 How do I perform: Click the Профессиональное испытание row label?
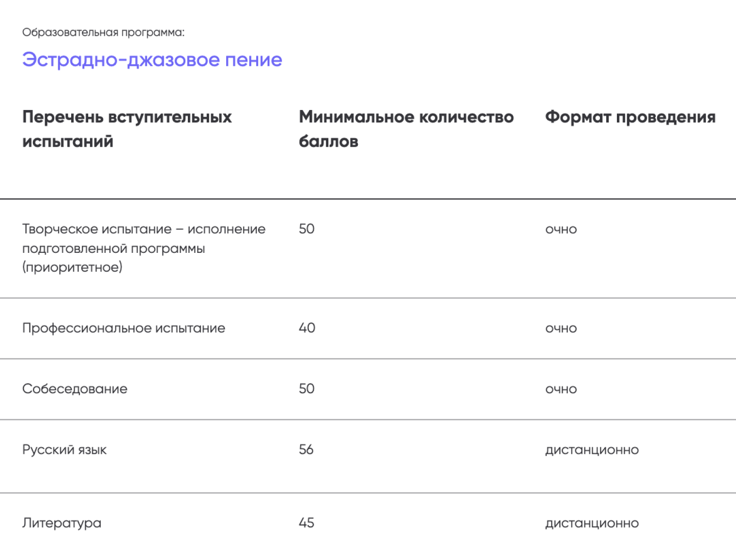point(123,328)
